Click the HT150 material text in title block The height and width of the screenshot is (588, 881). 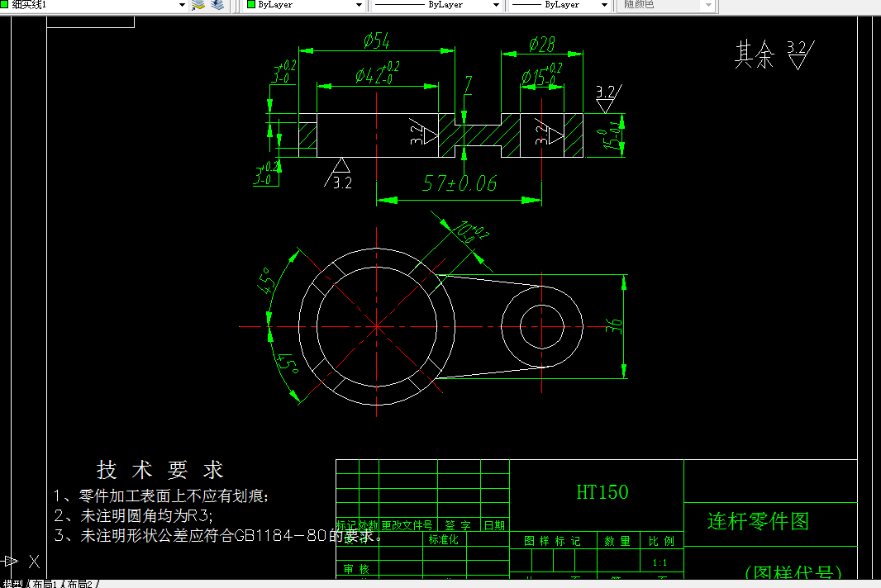tap(603, 492)
